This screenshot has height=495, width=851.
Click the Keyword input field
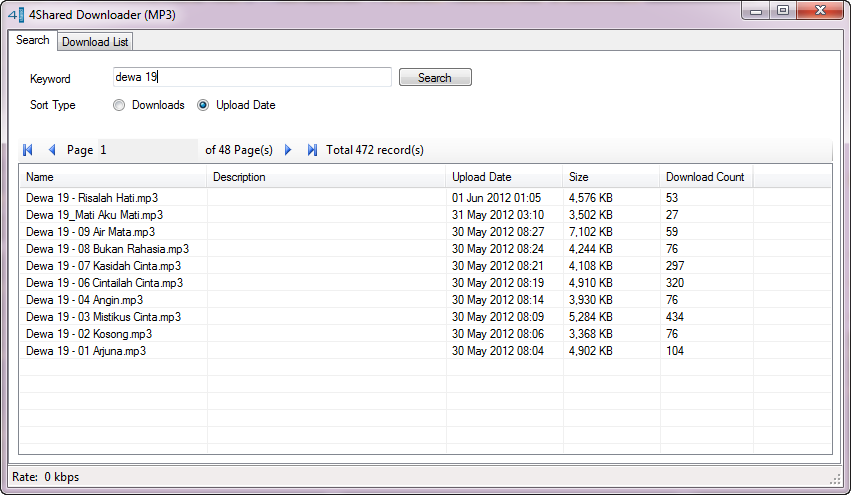(252, 77)
